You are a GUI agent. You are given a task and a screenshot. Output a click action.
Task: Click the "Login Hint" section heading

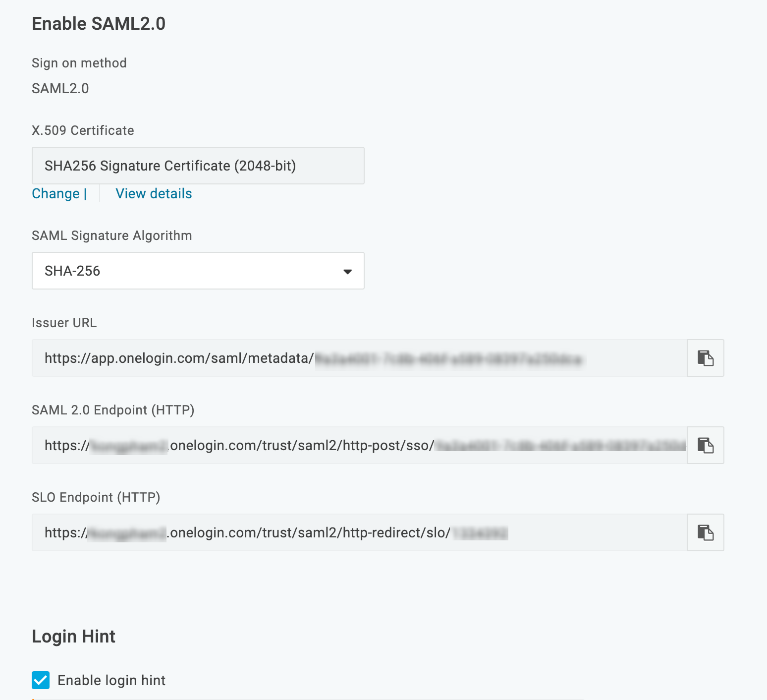73,636
